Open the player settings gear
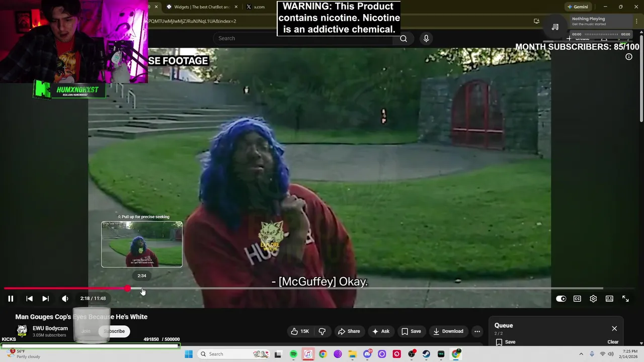This screenshot has height=362, width=644. [x=593, y=299]
